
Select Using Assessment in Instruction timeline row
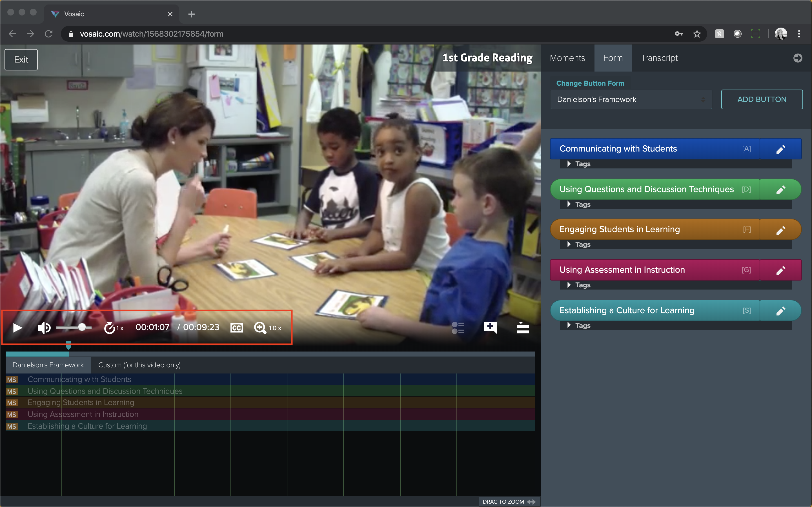click(x=270, y=414)
